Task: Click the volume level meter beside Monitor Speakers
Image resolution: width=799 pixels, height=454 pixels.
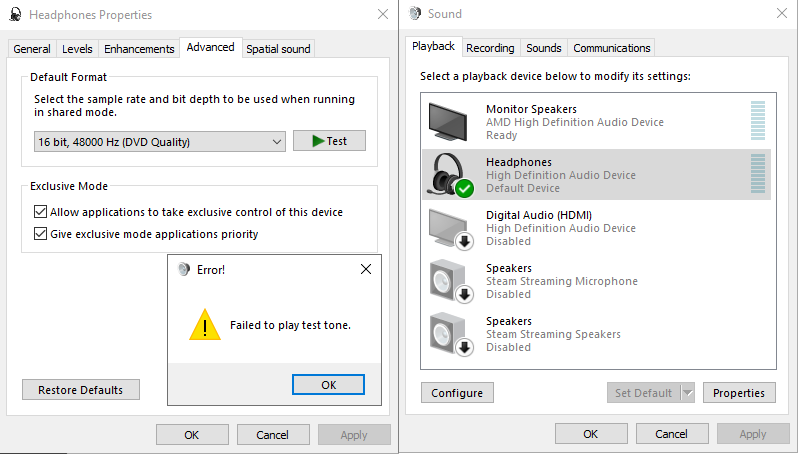Action: pyautogui.click(x=758, y=121)
